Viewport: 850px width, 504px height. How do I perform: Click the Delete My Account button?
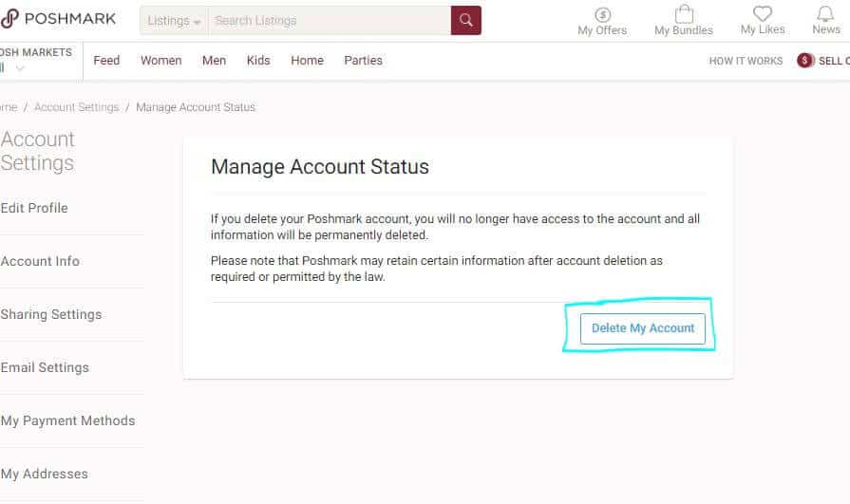643,328
